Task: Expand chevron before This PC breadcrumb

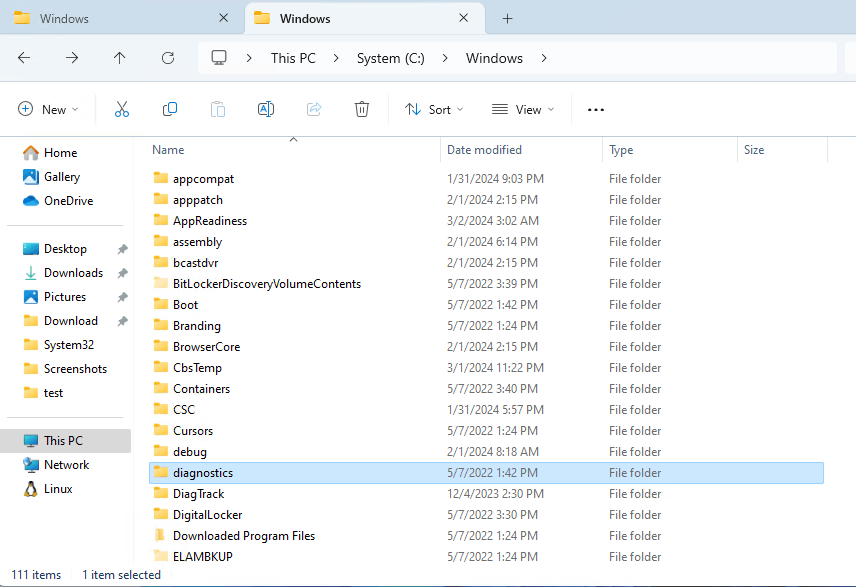Action: point(249,58)
